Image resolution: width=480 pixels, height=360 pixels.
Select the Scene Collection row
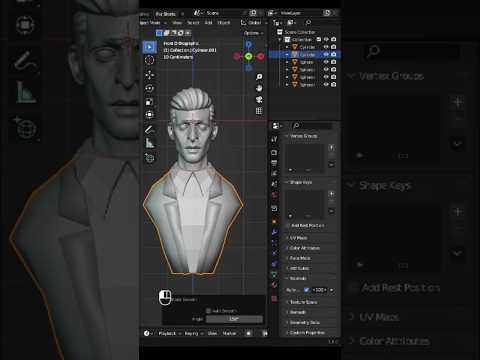[306, 32]
